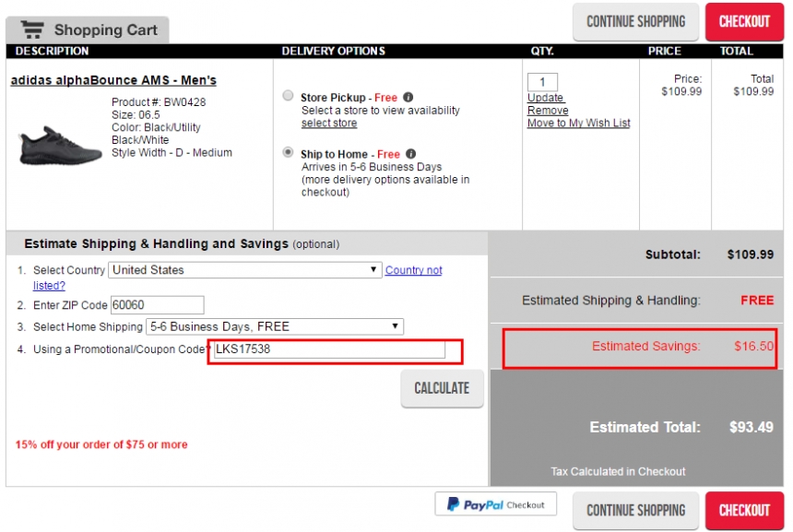Click the 'Size: 06.5' text
Image resolution: width=793 pixels, height=532 pixels.
pos(136,115)
